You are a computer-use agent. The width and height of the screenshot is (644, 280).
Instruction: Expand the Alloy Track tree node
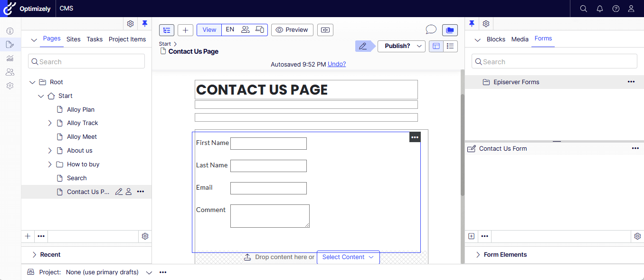pos(50,123)
